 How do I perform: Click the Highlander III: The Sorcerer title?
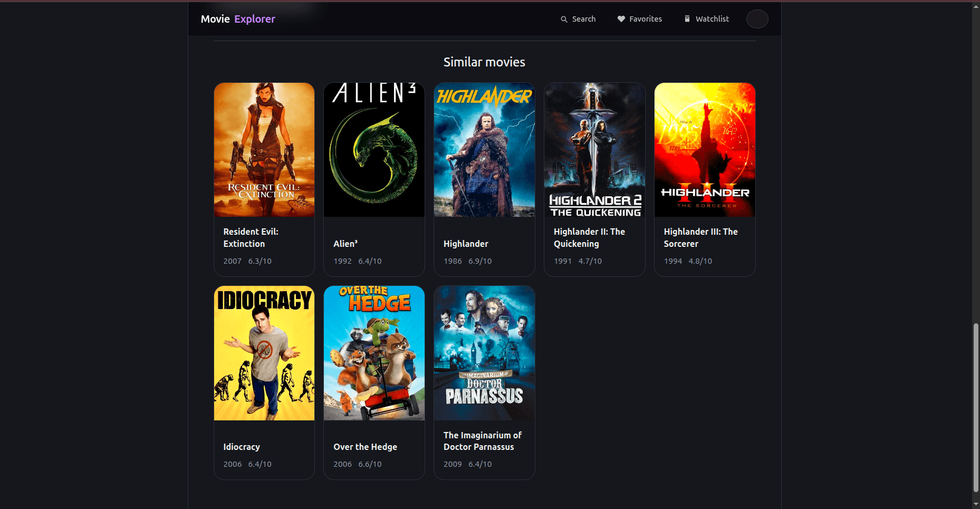(x=700, y=238)
